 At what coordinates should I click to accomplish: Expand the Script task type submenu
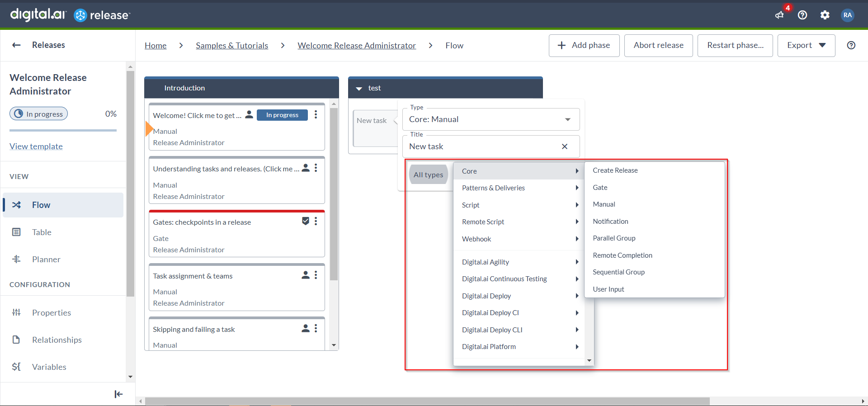(519, 205)
